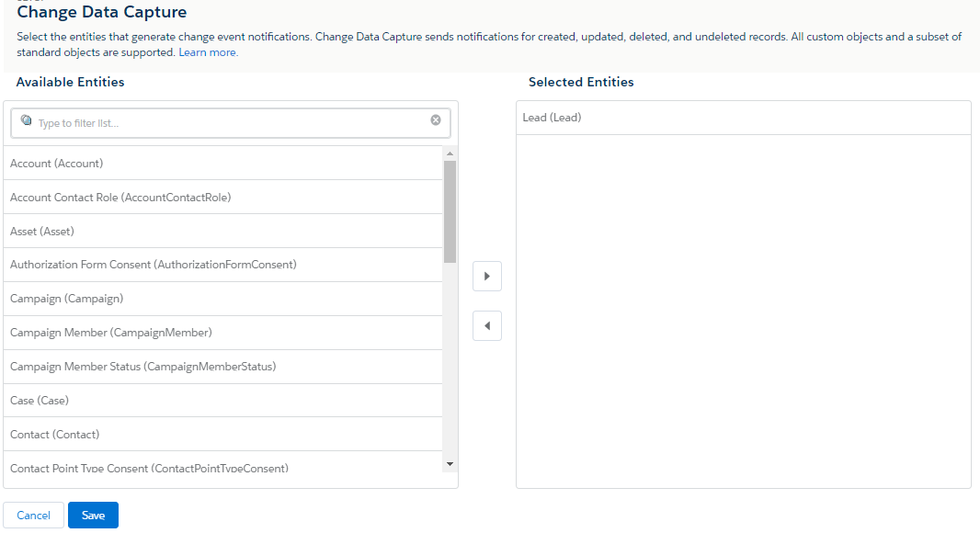This screenshot has width=980, height=533.
Task: Click the search magnifier icon in filter box
Action: pyautogui.click(x=27, y=120)
